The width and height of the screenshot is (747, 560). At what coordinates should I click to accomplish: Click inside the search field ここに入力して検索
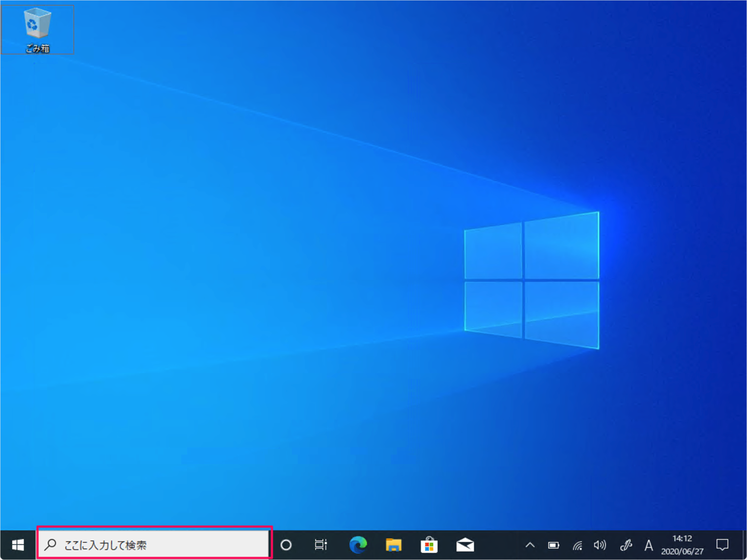click(146, 545)
